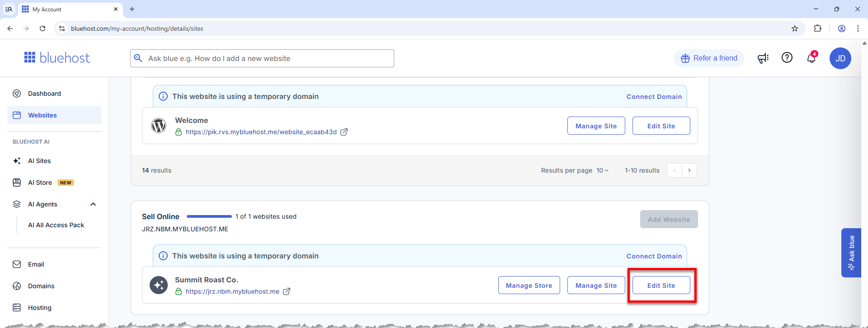Click Manage Store for Summit Roast Co.
Image resolution: width=868 pixels, height=328 pixels.
point(529,285)
